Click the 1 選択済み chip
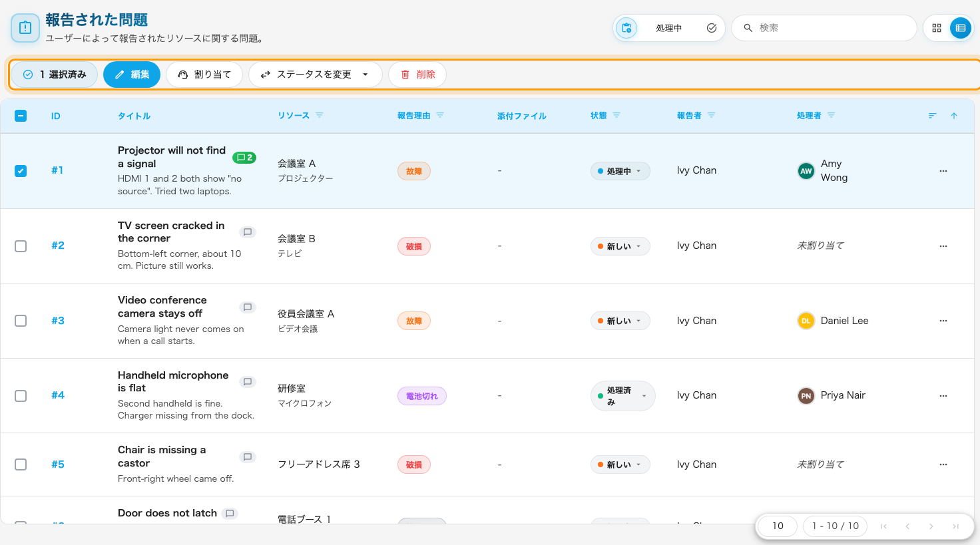 tap(55, 75)
